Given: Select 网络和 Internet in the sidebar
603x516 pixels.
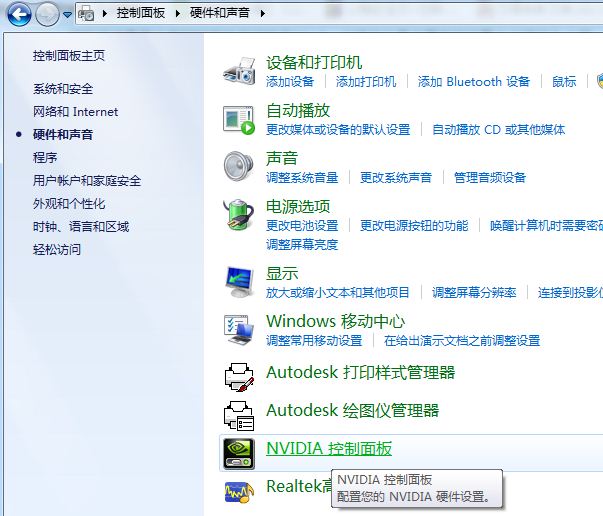Looking at the screenshot, I should 75,112.
